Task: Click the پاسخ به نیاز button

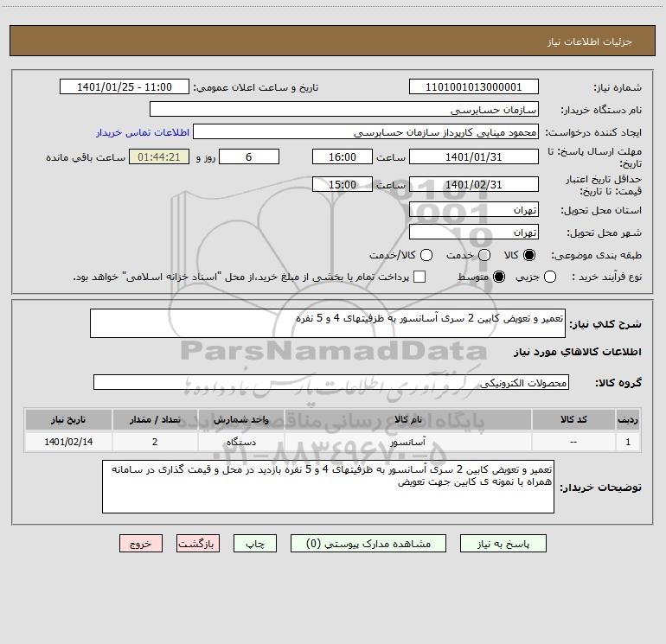Action: 503,544
